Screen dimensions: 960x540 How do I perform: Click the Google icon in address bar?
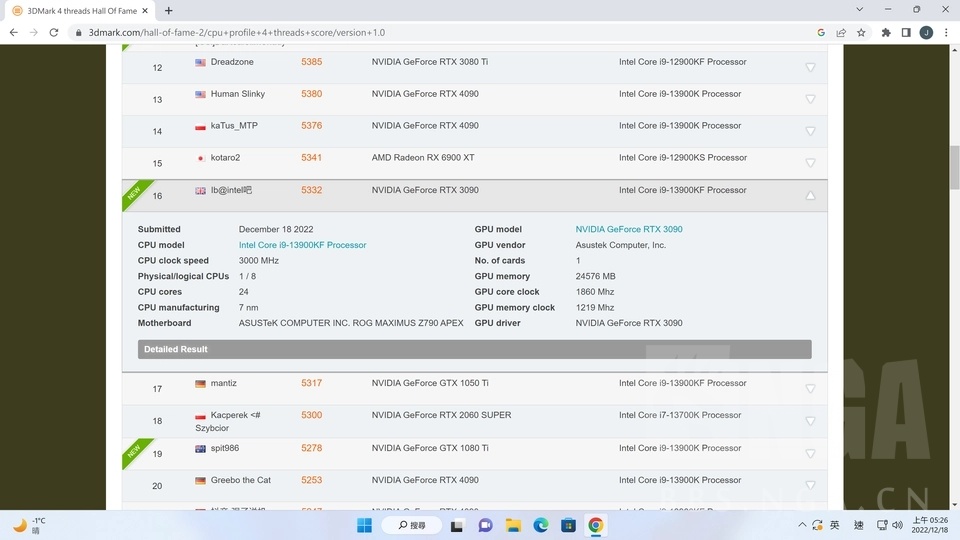(x=821, y=32)
